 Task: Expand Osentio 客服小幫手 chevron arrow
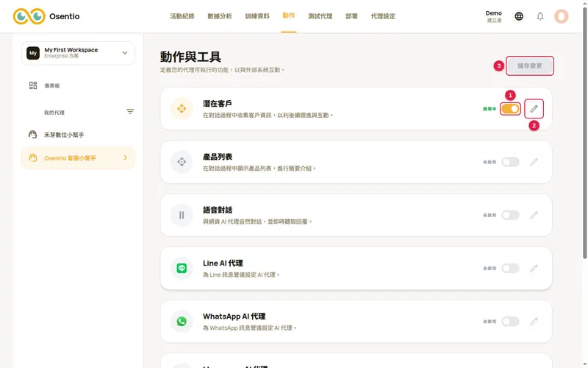[126, 158]
